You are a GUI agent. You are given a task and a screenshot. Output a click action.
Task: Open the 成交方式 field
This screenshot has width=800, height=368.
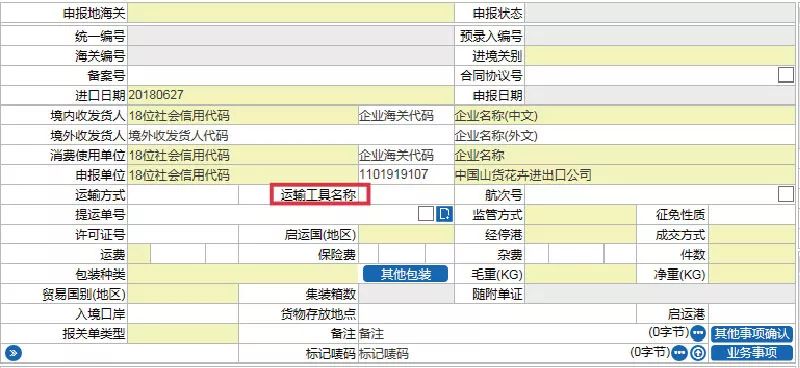[x=752, y=234]
